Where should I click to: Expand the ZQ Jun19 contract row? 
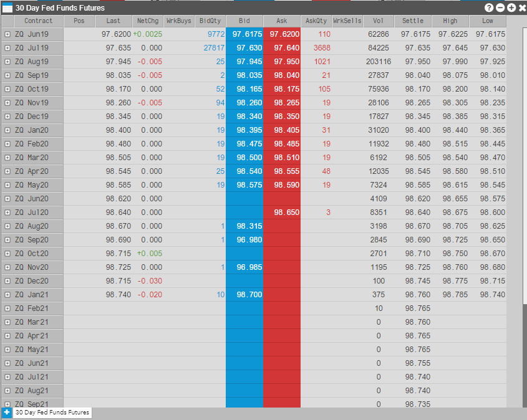point(7,34)
